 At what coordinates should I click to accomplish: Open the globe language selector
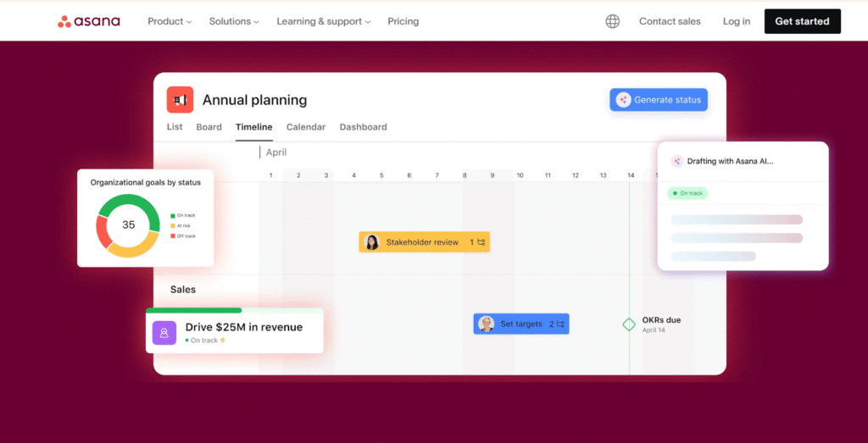point(612,21)
